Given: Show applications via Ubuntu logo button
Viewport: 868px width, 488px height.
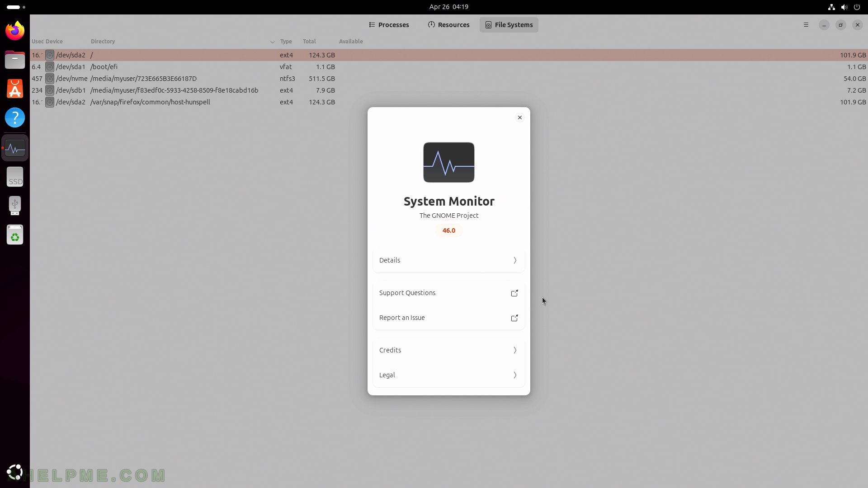Looking at the screenshot, I should pos(15,472).
